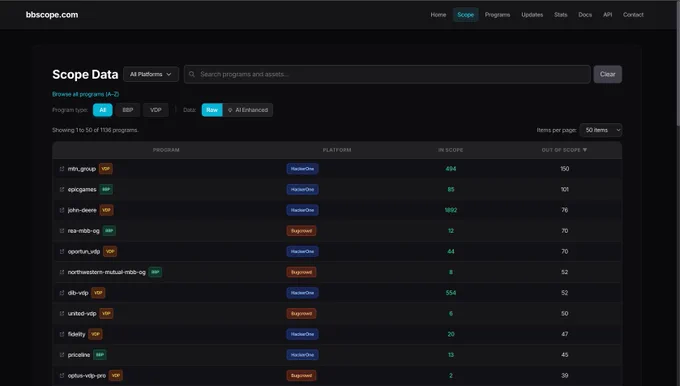The width and height of the screenshot is (680, 386).
Task: Click the VDP badge next to dib-vdp
Action: [98, 293]
